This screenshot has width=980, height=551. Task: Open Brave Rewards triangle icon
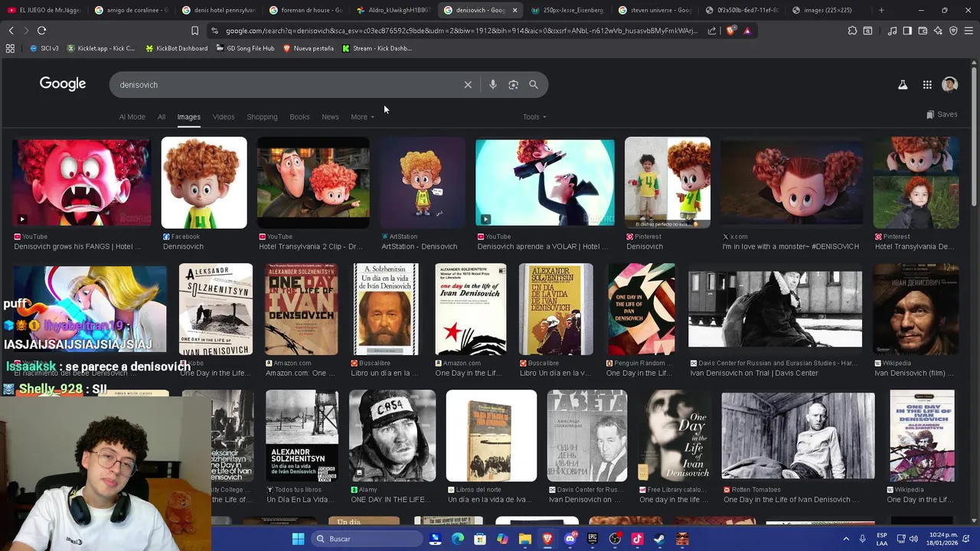pos(747,31)
